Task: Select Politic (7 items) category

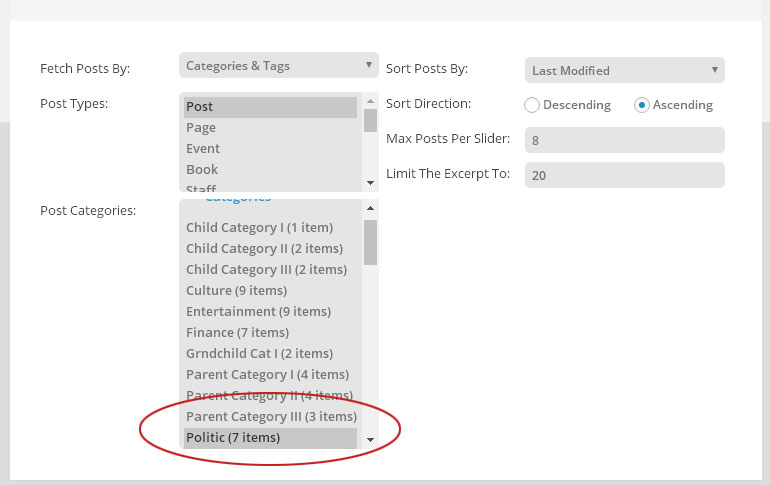Action: [270, 438]
